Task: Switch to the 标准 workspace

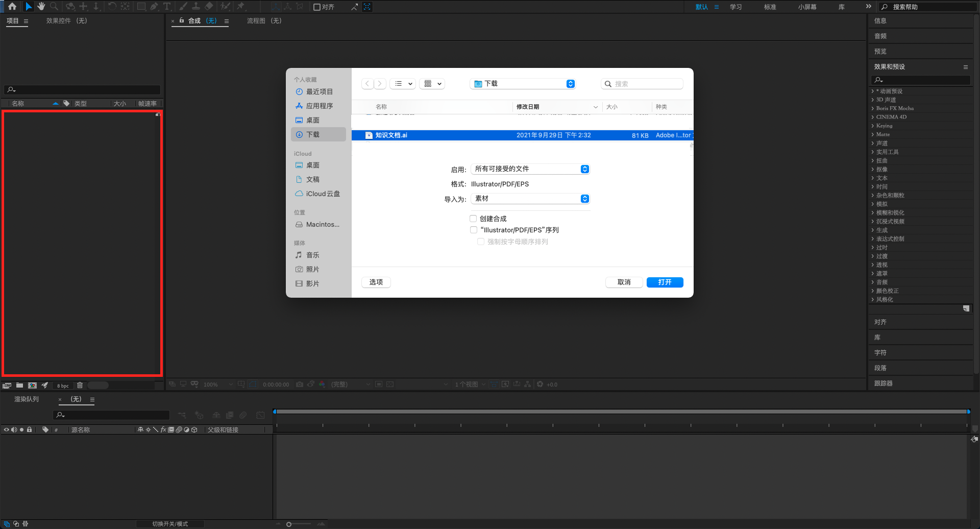Action: point(770,7)
